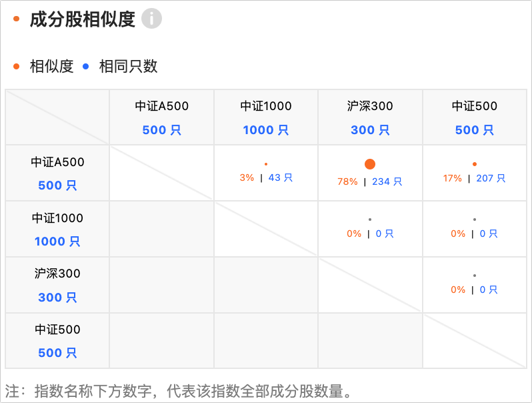Click the orange dot above 17%

click(x=475, y=163)
